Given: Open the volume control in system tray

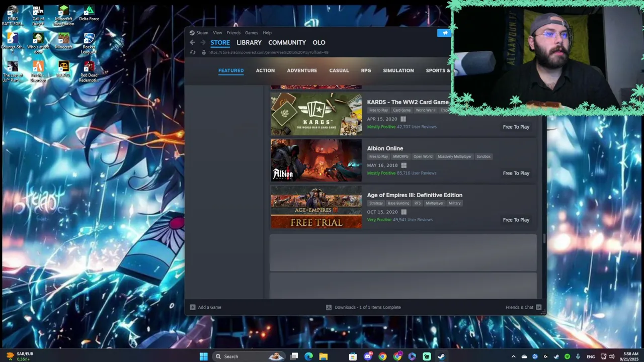Looking at the screenshot, I should coord(611,356).
